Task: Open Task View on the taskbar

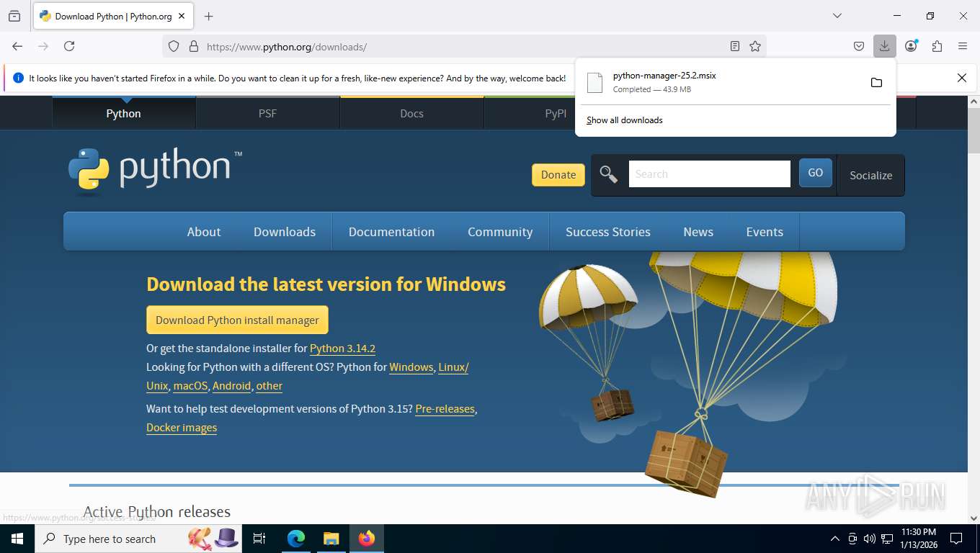Action: (259, 539)
